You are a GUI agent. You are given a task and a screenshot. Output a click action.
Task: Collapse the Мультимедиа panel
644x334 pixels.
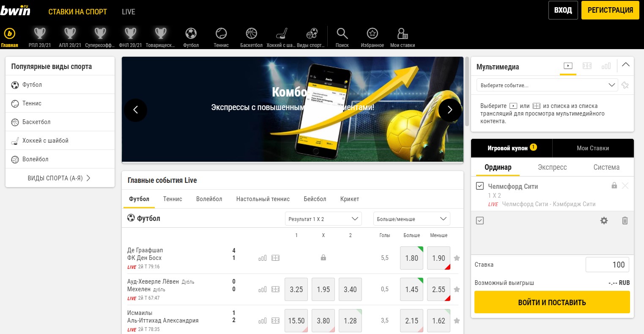[626, 65]
